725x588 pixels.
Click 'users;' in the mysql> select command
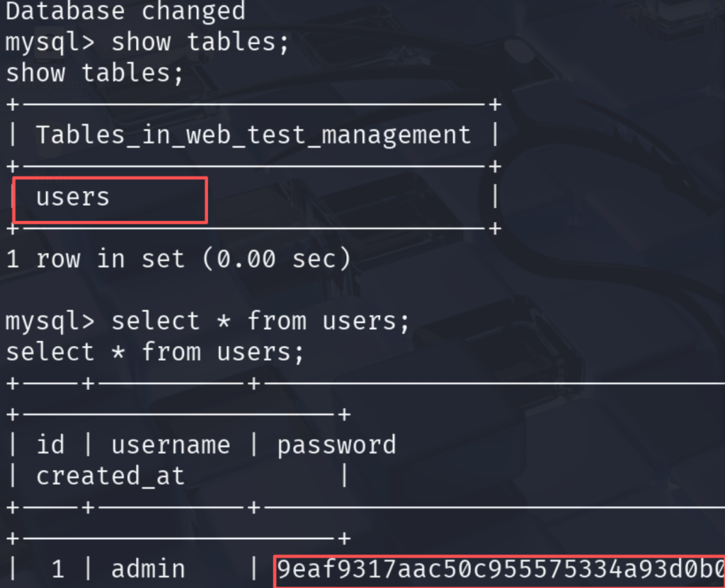(x=366, y=321)
